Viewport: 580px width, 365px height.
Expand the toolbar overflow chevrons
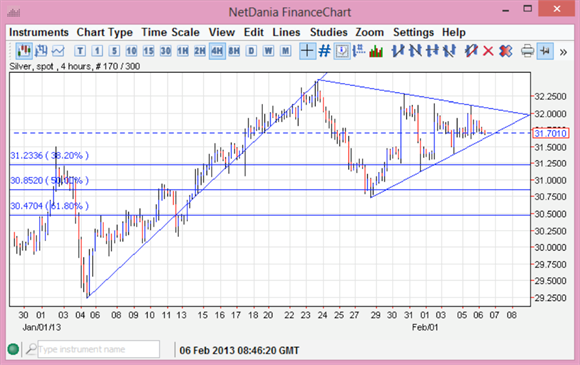(x=563, y=52)
